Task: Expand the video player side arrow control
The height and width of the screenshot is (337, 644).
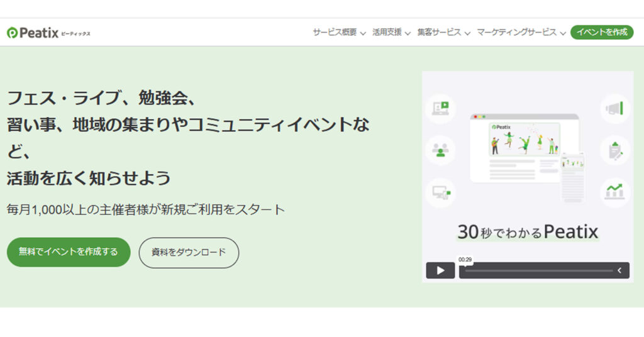Action: point(619,270)
